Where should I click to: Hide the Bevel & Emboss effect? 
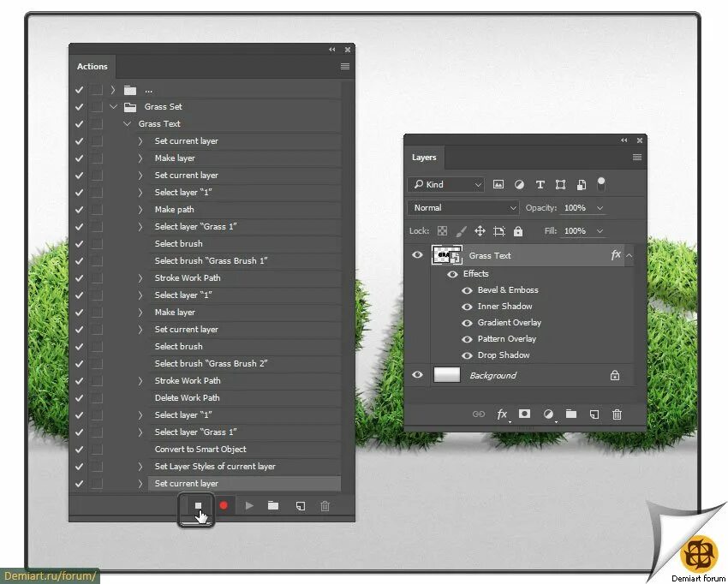click(467, 290)
